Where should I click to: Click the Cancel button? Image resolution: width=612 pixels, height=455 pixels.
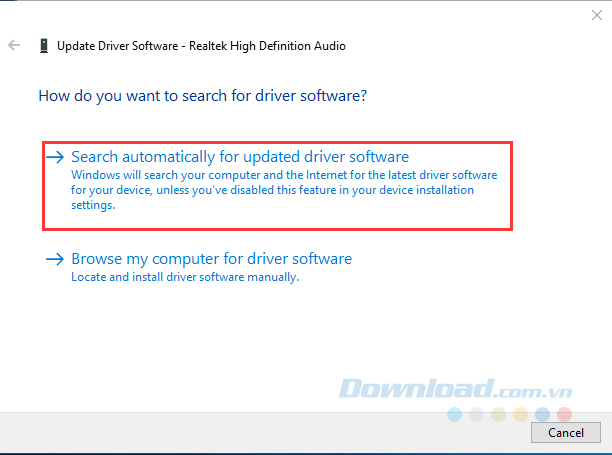point(566,432)
